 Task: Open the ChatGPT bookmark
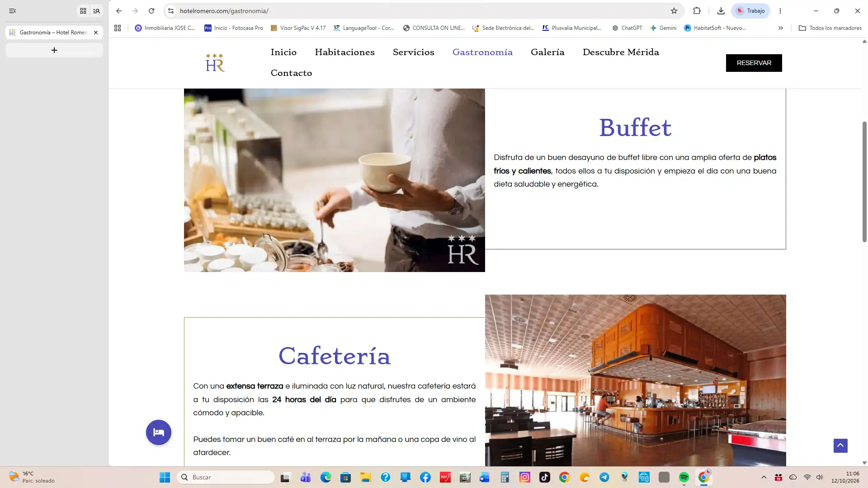(x=627, y=28)
